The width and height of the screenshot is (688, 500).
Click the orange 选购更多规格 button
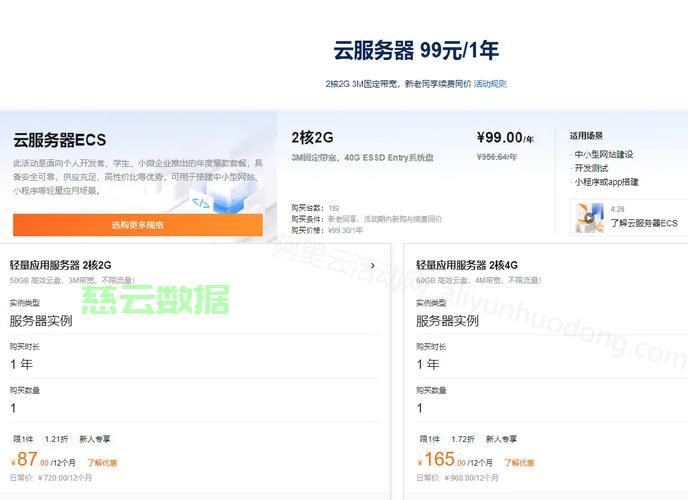[138, 225]
